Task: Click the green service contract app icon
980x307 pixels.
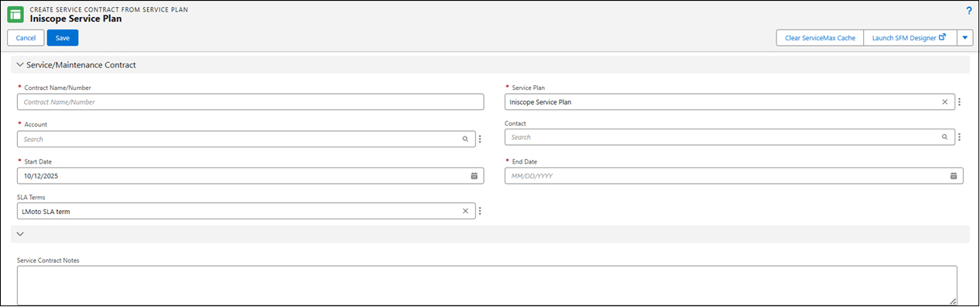Action: [15, 14]
